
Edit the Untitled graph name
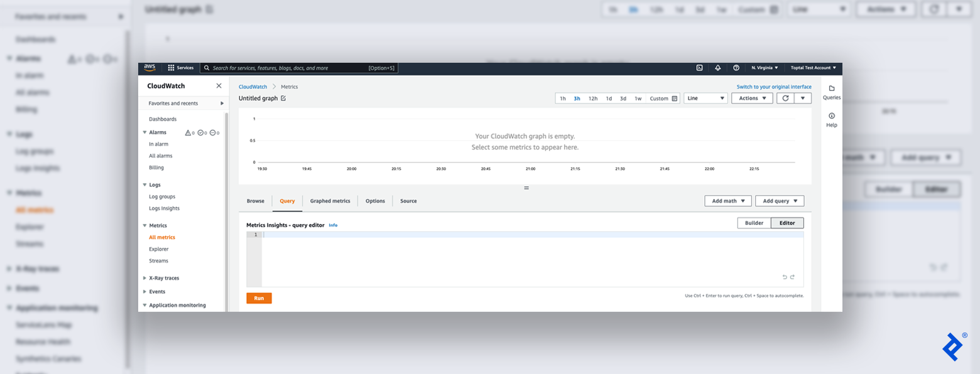click(x=283, y=99)
